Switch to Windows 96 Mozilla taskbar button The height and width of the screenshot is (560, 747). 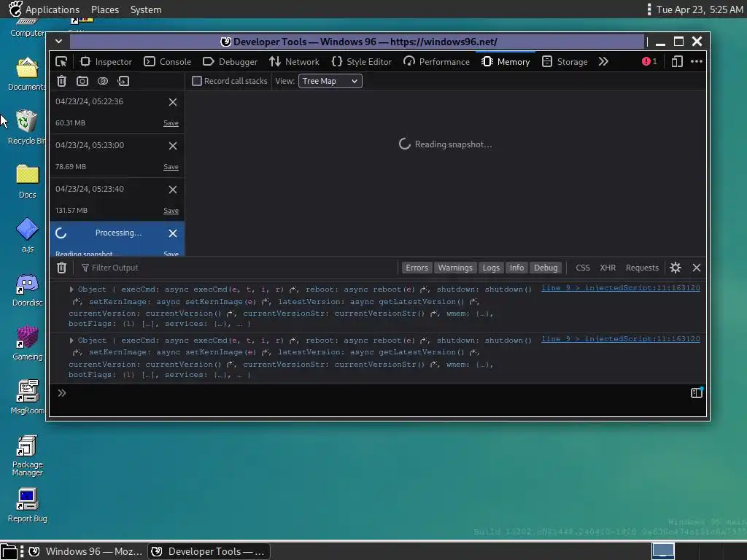[x=86, y=551]
